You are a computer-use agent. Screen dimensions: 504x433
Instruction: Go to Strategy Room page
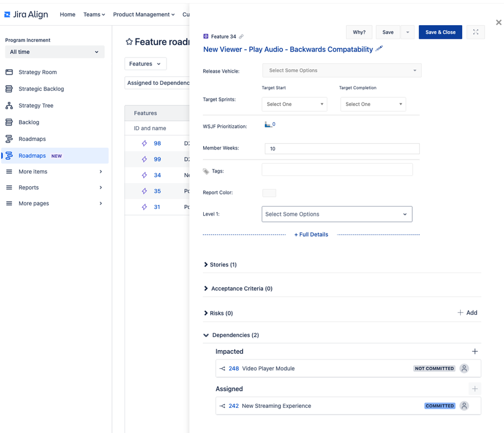pos(38,72)
